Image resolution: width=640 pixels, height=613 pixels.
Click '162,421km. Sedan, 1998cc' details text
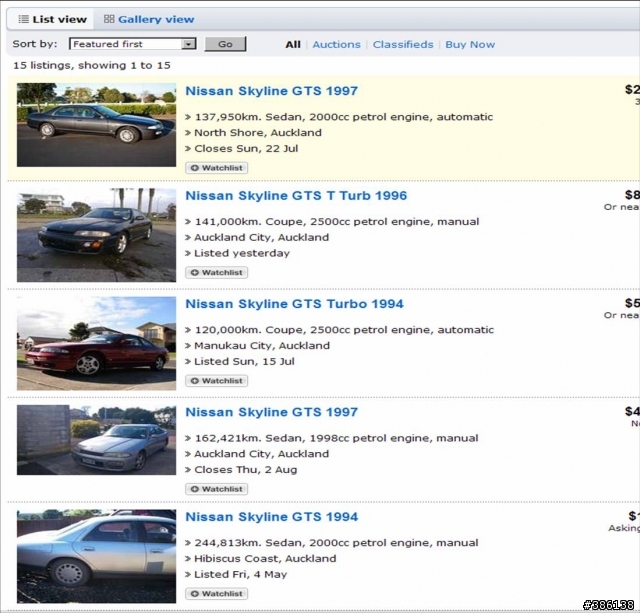point(336,438)
